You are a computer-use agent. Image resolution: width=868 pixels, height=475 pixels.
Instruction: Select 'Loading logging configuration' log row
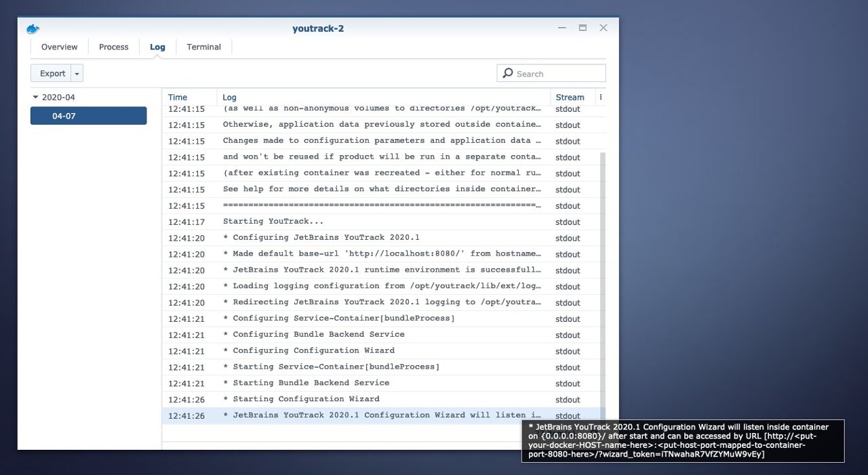click(381, 286)
